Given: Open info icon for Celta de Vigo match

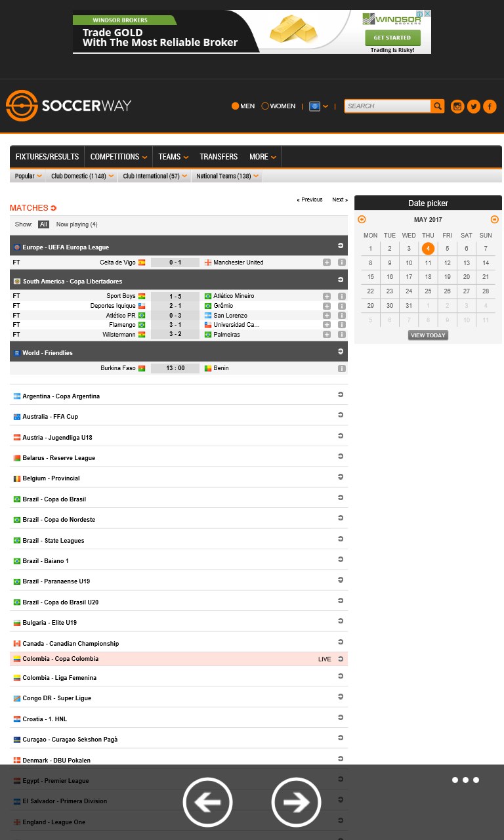Looking at the screenshot, I should point(342,262).
